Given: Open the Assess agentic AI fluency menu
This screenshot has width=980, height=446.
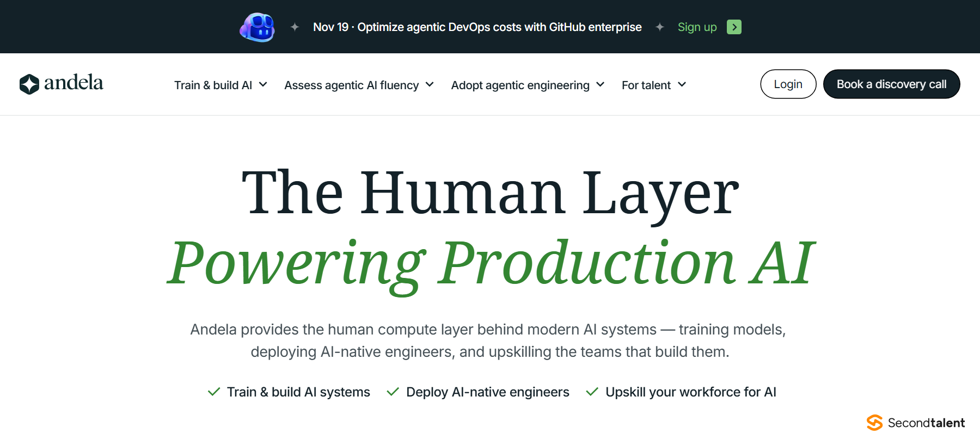Looking at the screenshot, I should point(359,85).
